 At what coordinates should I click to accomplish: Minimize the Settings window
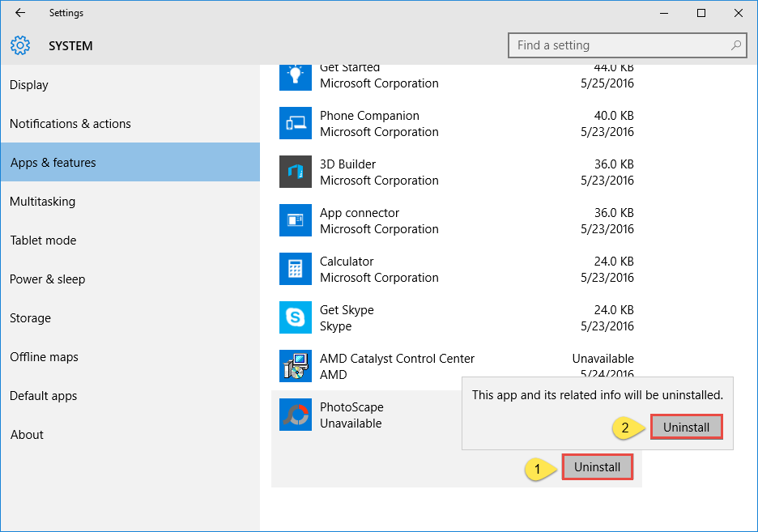[664, 13]
